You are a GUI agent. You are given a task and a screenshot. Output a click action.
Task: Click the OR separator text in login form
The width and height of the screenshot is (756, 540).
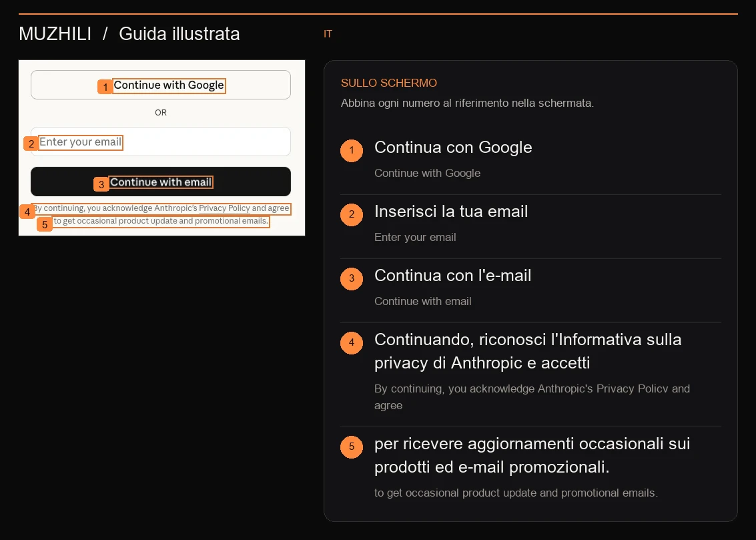[x=161, y=112]
